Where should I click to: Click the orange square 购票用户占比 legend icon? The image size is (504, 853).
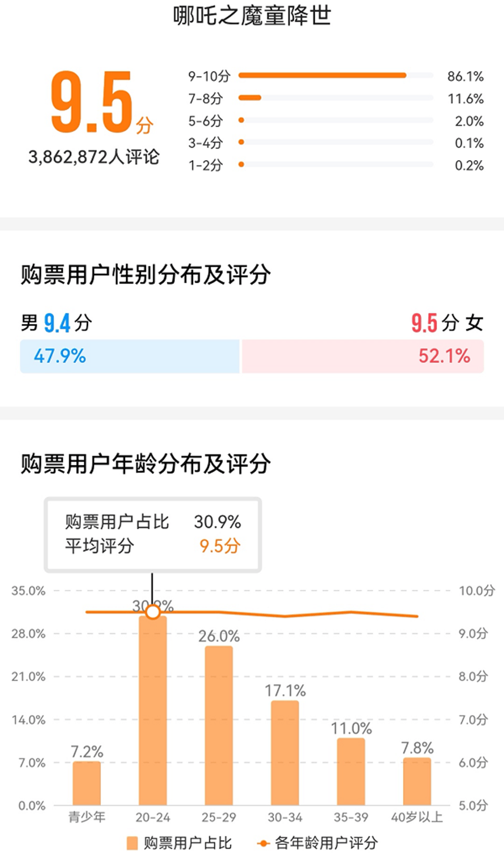point(132,843)
